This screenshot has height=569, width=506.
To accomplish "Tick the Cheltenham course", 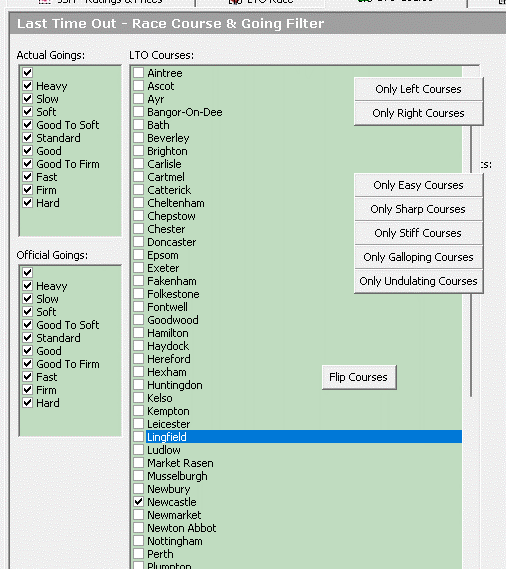I will click(138, 203).
